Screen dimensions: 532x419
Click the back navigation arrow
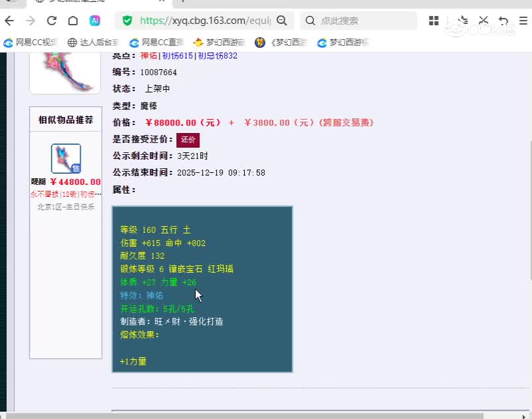[x=9, y=21]
